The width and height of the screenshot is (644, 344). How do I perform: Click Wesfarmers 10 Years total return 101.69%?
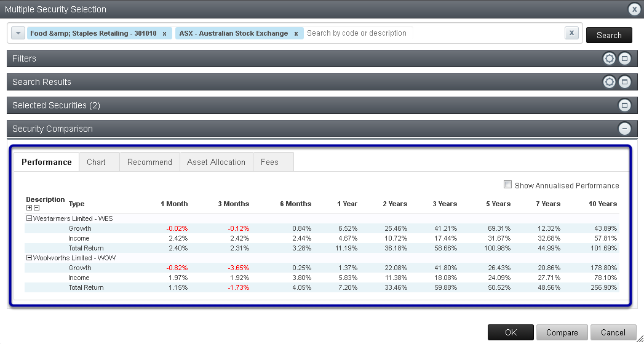[603, 248]
